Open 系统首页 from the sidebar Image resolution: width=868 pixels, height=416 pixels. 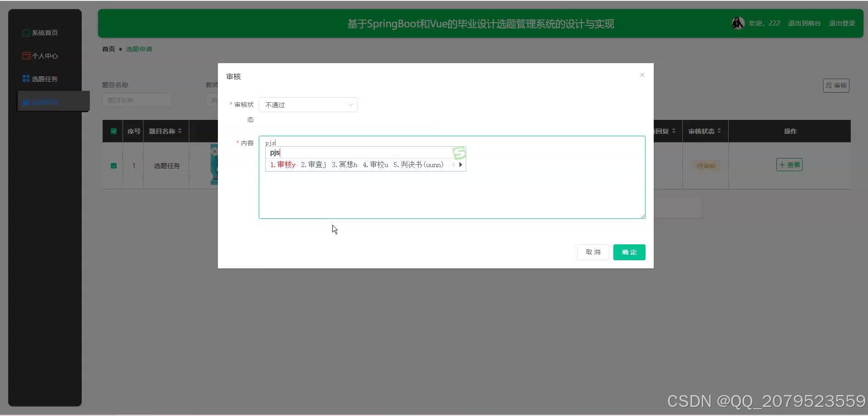point(44,32)
